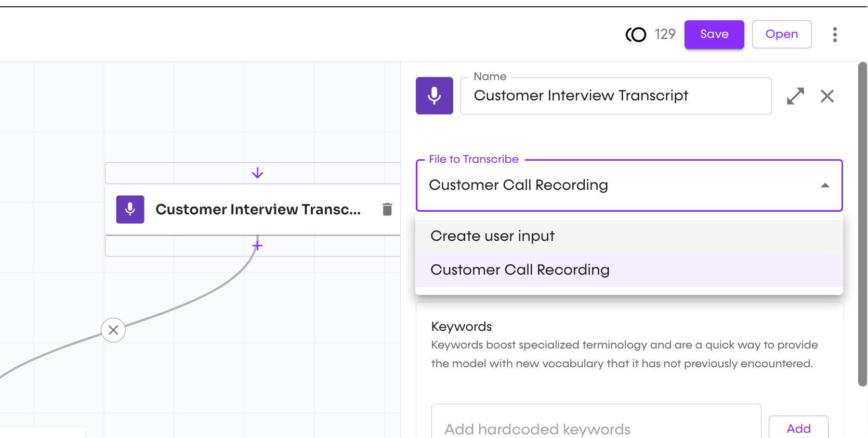This screenshot has width=868, height=438.
Task: Delete the Customer Interview Transcript node
Action: pos(387,209)
